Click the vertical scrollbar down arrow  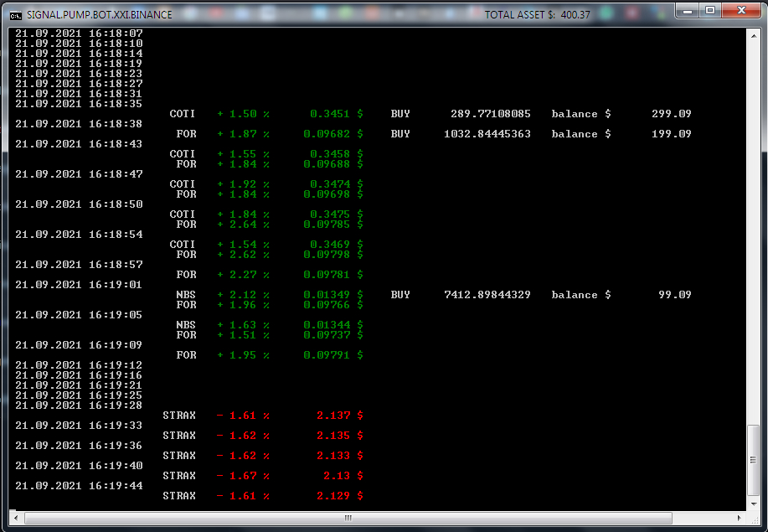click(753, 504)
